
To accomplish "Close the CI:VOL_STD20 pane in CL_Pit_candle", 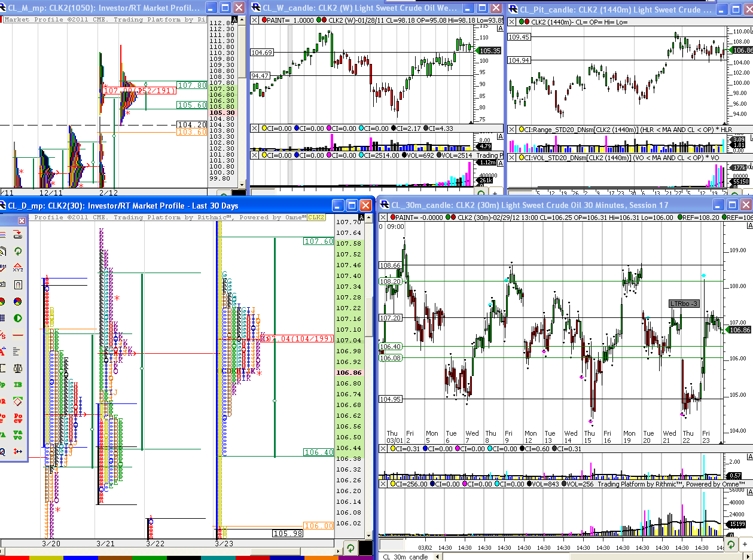I will [511, 158].
